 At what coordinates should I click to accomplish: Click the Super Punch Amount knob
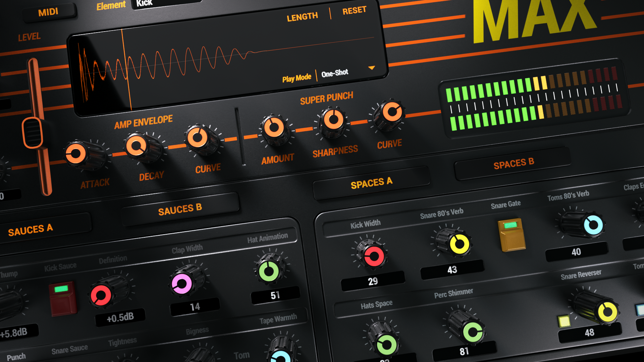pos(274,128)
